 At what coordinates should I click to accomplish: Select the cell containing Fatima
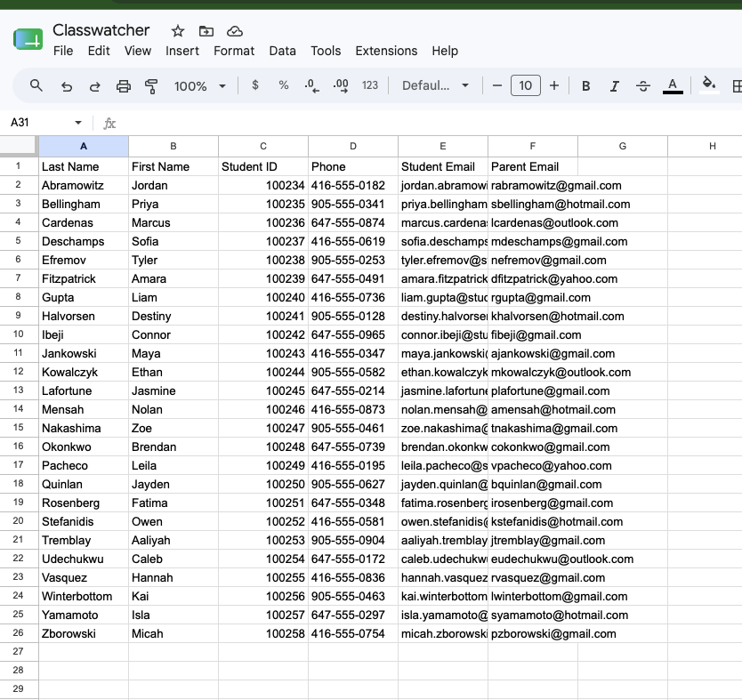tap(173, 503)
